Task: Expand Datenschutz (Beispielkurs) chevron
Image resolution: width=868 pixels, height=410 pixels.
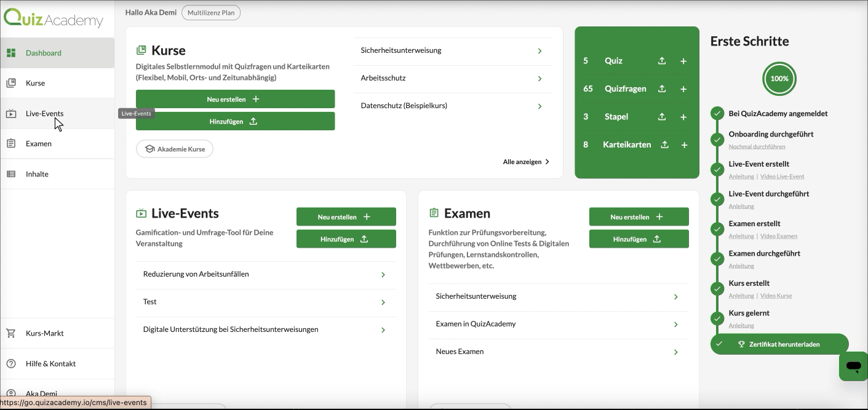Action: (x=540, y=106)
